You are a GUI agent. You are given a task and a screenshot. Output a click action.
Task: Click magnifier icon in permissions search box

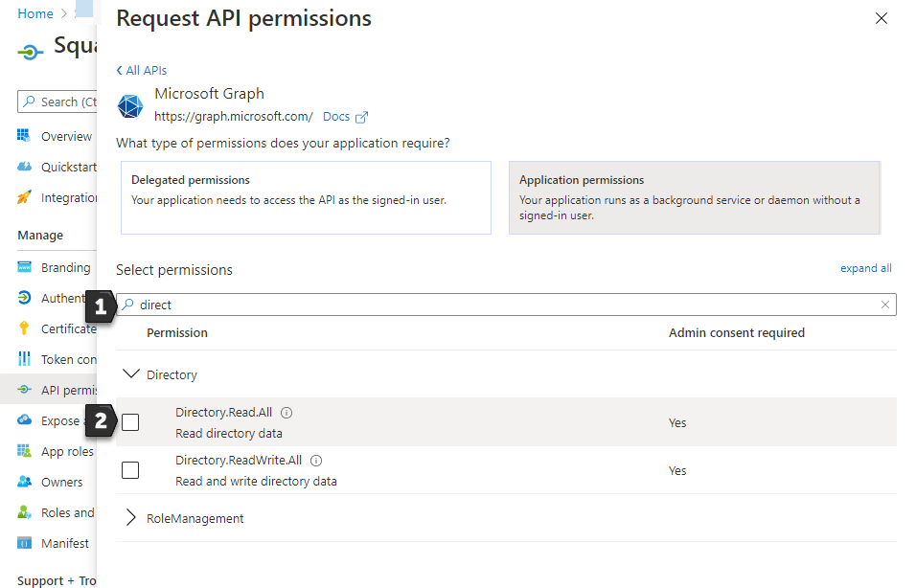(x=128, y=305)
